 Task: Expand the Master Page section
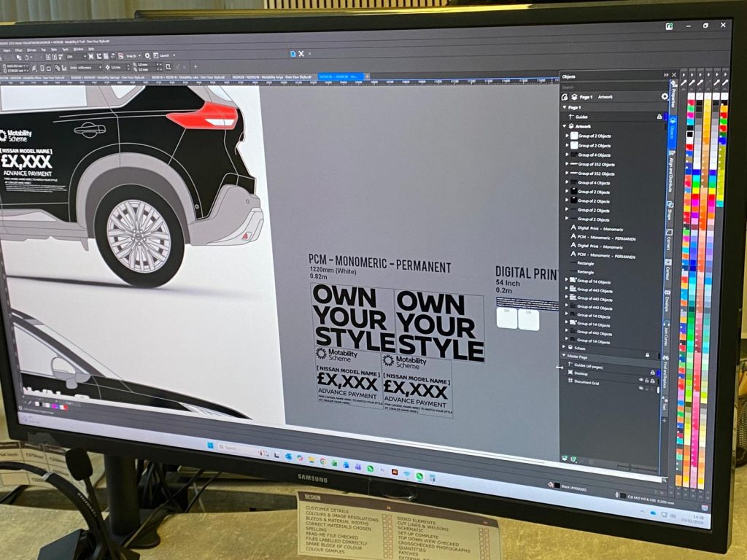point(563,355)
